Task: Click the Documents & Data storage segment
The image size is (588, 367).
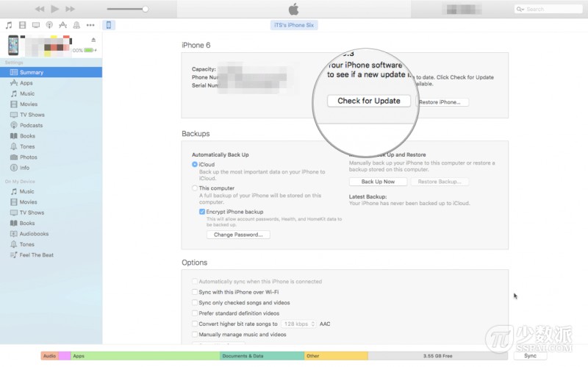Action: click(262, 356)
